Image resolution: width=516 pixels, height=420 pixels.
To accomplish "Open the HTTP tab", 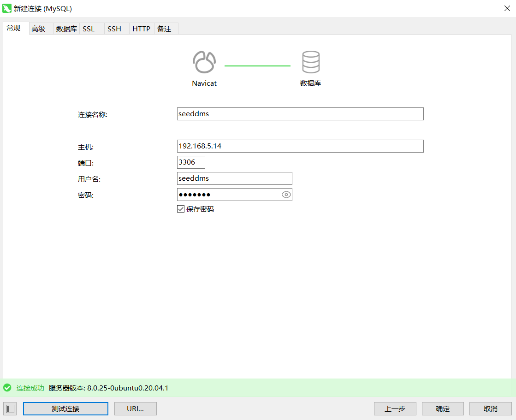I will (x=142, y=29).
